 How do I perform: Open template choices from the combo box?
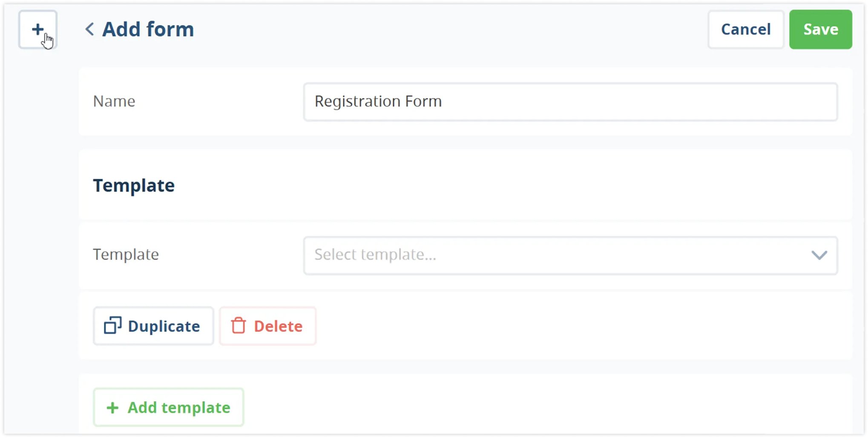570,255
